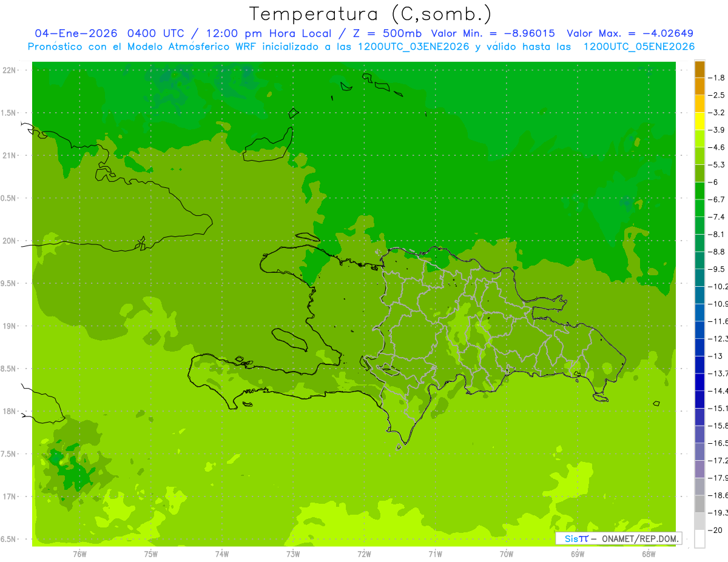The height and width of the screenshot is (562, 728).
Task: Click the '76W' longitude label
Action: pyautogui.click(x=79, y=554)
